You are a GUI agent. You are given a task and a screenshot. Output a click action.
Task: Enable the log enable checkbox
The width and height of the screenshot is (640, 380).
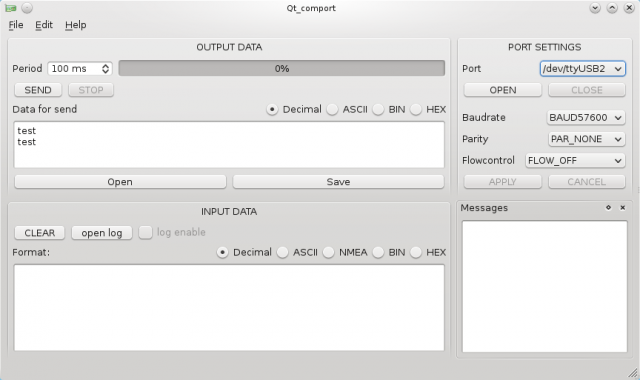(145, 232)
